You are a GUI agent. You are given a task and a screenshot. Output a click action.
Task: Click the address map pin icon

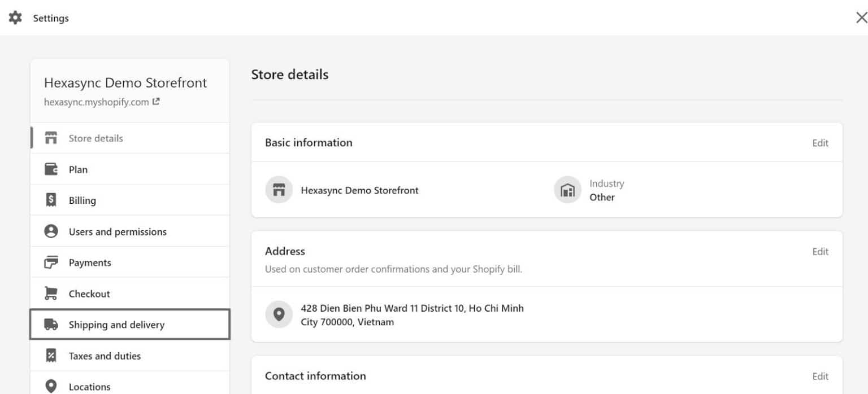click(x=279, y=314)
